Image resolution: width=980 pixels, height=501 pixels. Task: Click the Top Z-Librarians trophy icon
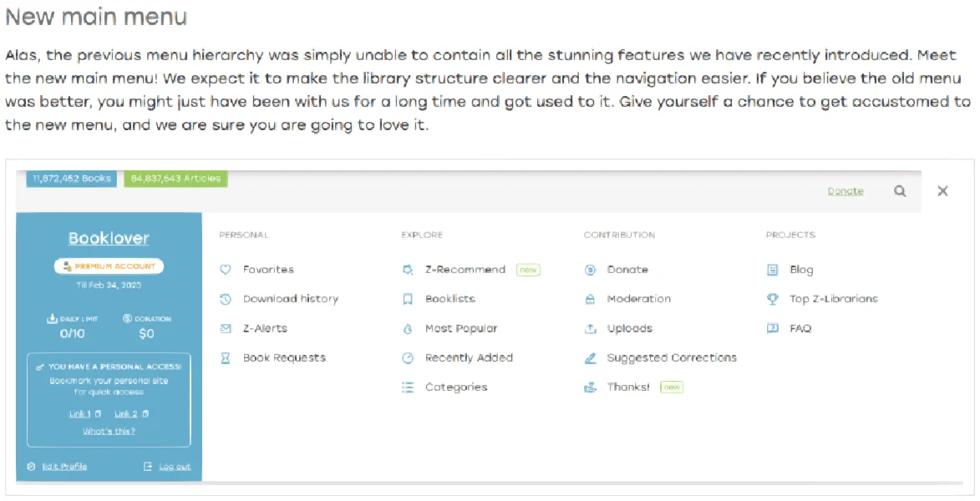click(773, 299)
